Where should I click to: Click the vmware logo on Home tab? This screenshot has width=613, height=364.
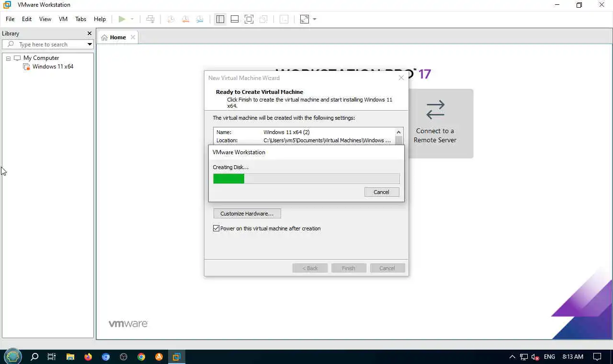tap(128, 324)
